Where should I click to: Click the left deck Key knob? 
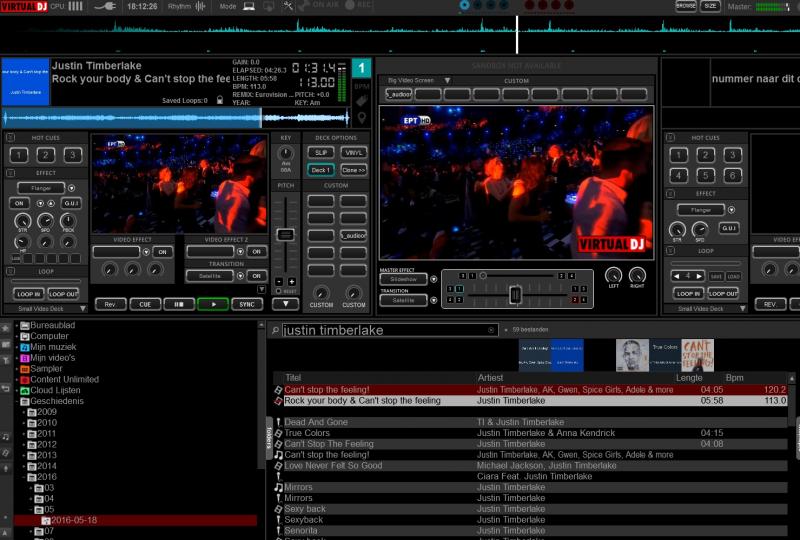pyautogui.click(x=286, y=154)
